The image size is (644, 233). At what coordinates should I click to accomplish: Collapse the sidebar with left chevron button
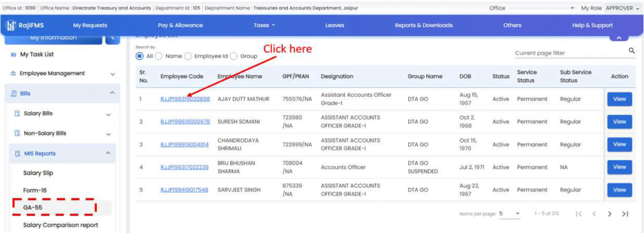[113, 38]
